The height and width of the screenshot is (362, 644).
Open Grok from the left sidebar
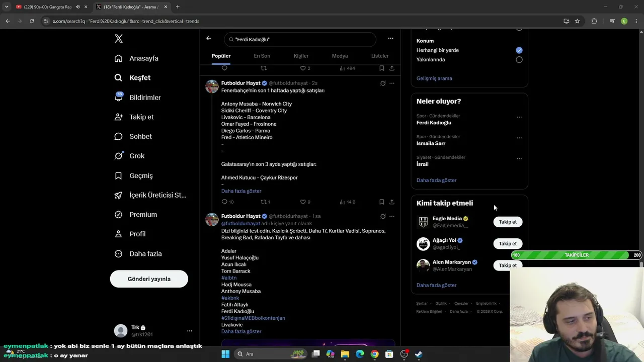[129, 156]
